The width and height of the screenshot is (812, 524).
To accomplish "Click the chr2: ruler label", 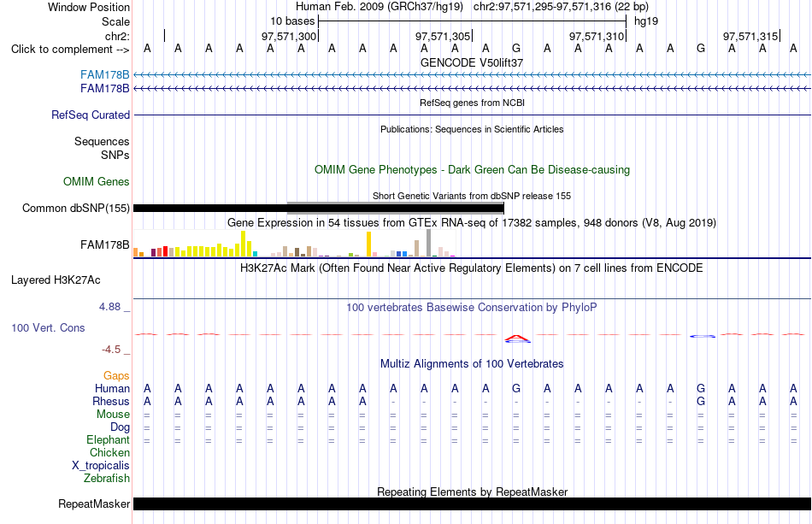I will coord(117,36).
